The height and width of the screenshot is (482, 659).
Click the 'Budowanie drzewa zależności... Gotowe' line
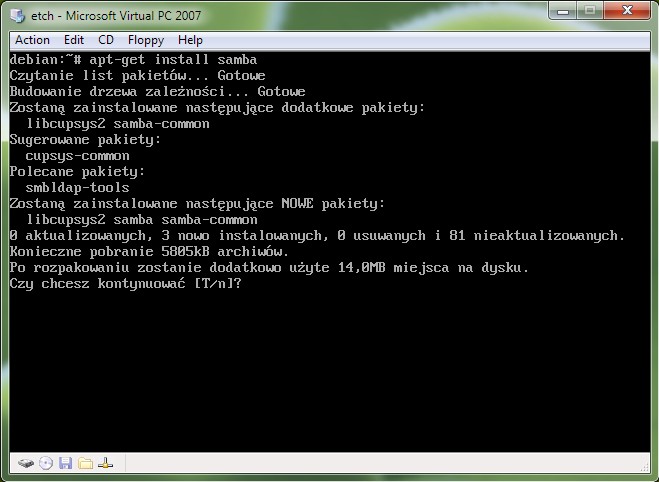[x=158, y=92]
